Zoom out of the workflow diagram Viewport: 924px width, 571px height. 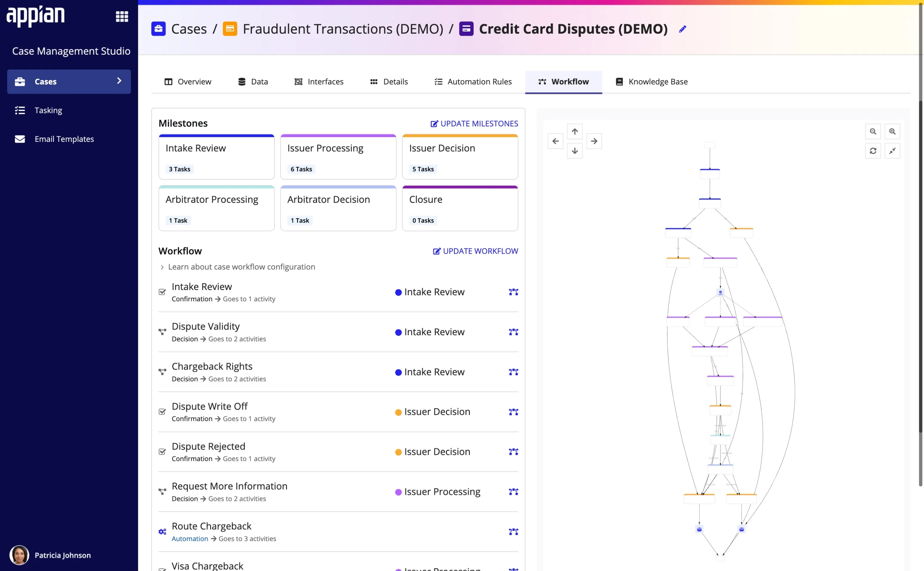[x=873, y=131]
